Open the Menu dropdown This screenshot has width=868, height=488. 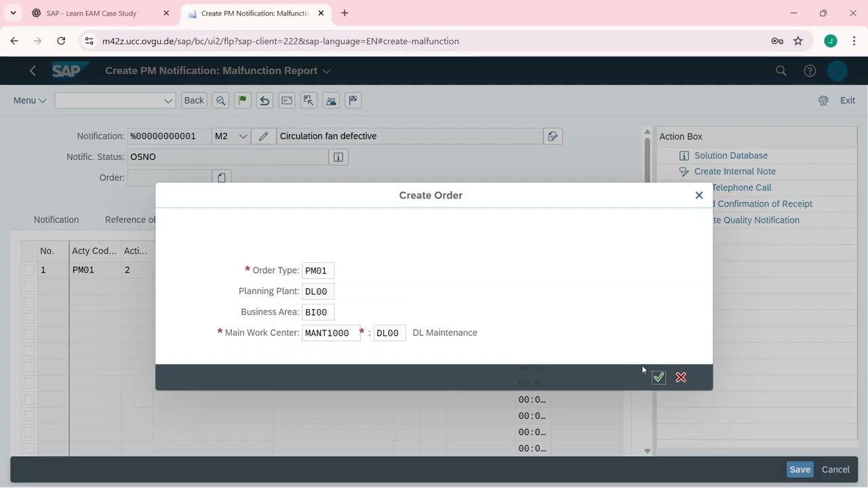tap(30, 100)
